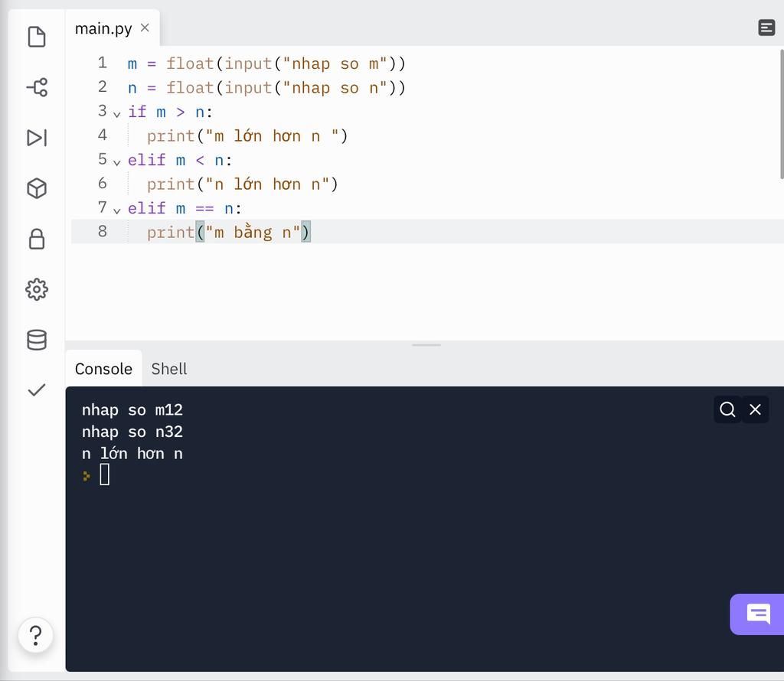Image resolution: width=784 pixels, height=681 pixels.
Task: Close the main.py tab
Action: [145, 28]
